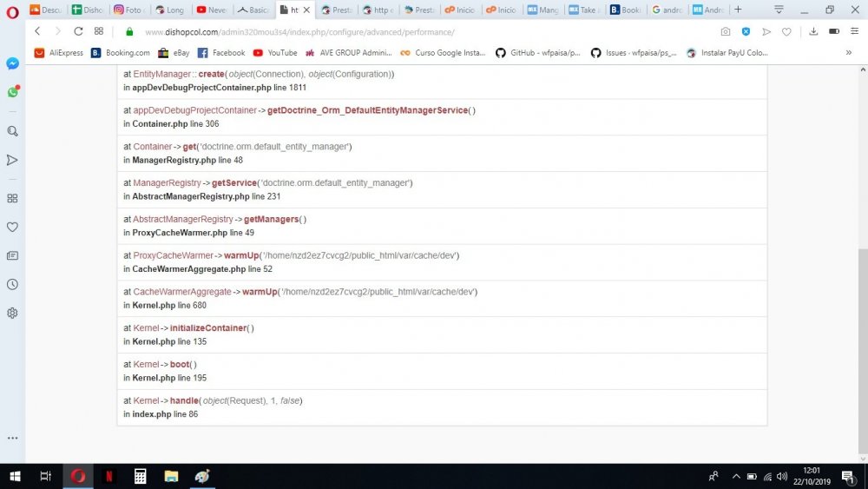Open the Facebook bookmark

point(220,53)
